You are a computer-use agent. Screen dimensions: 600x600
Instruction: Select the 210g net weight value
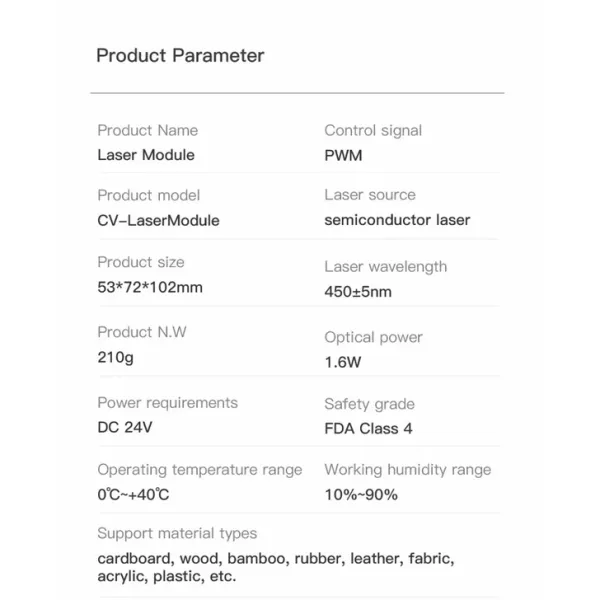(x=116, y=358)
